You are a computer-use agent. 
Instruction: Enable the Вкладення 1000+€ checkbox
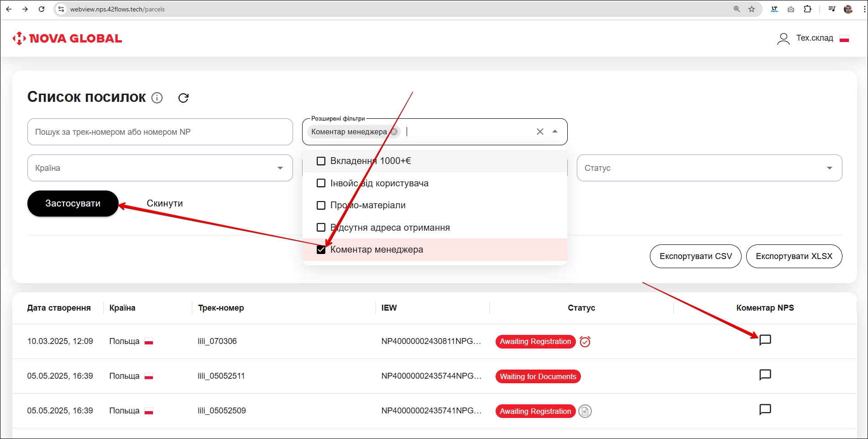point(321,161)
